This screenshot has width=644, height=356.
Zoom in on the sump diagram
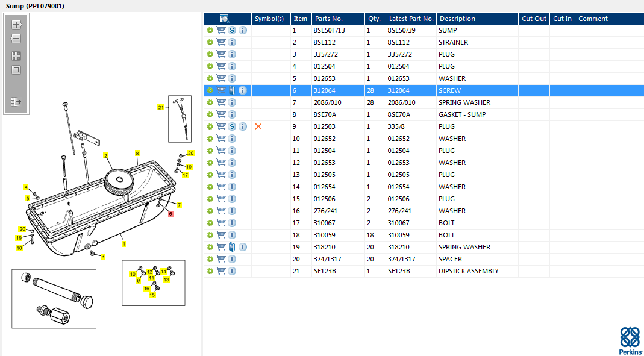pos(16,25)
